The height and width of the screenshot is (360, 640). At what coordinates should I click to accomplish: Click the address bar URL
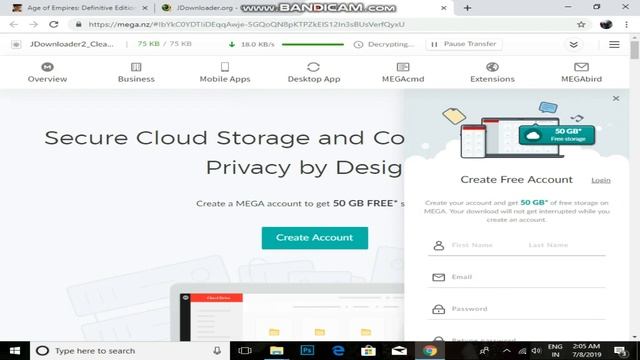pos(247,24)
